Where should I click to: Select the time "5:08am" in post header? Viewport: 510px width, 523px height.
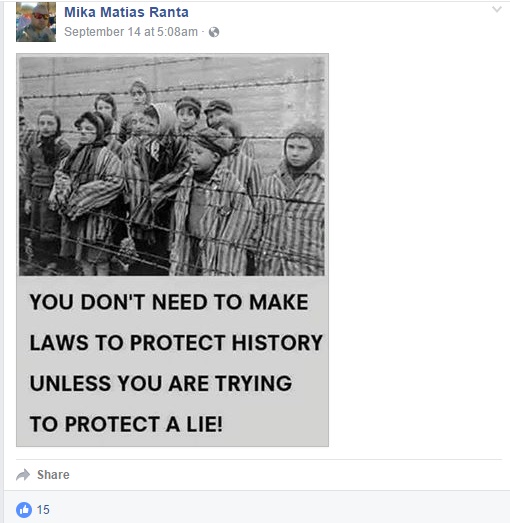(177, 32)
